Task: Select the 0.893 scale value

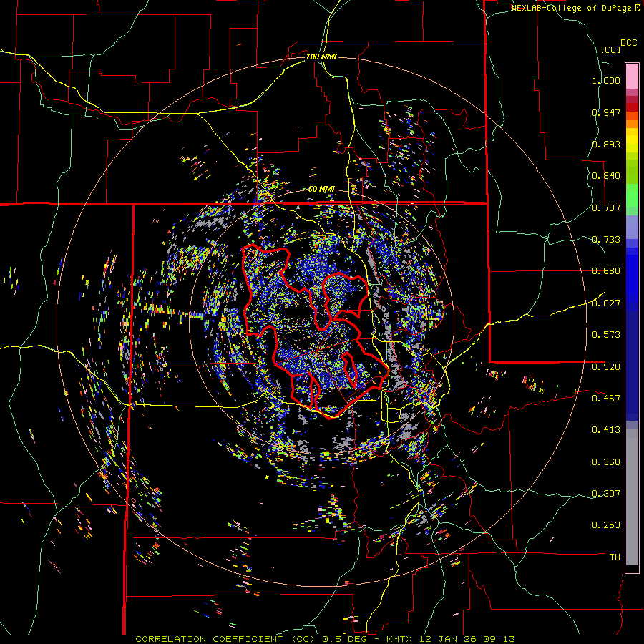Action: tap(606, 144)
